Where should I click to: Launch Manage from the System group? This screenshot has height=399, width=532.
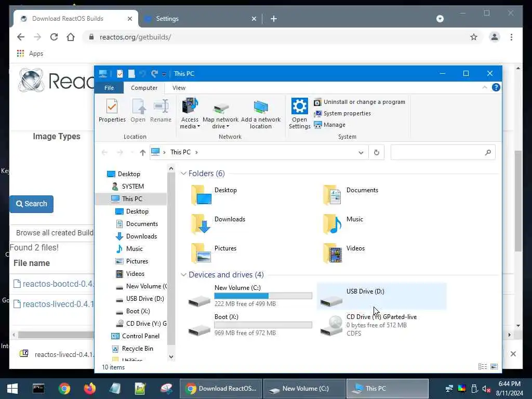tap(329, 125)
